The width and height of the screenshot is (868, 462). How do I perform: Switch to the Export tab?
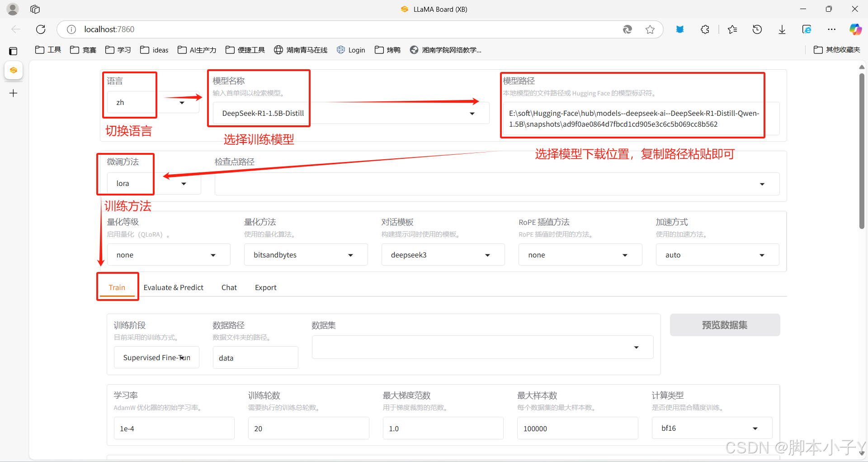tap(266, 287)
